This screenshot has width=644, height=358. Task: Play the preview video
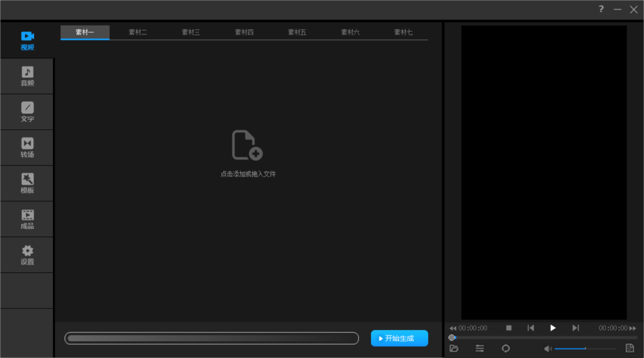point(553,328)
